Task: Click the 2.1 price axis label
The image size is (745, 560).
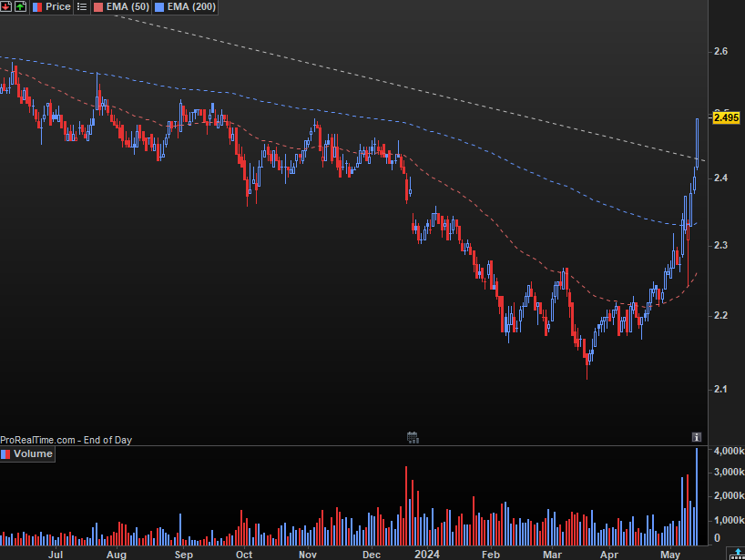Action: [720, 389]
